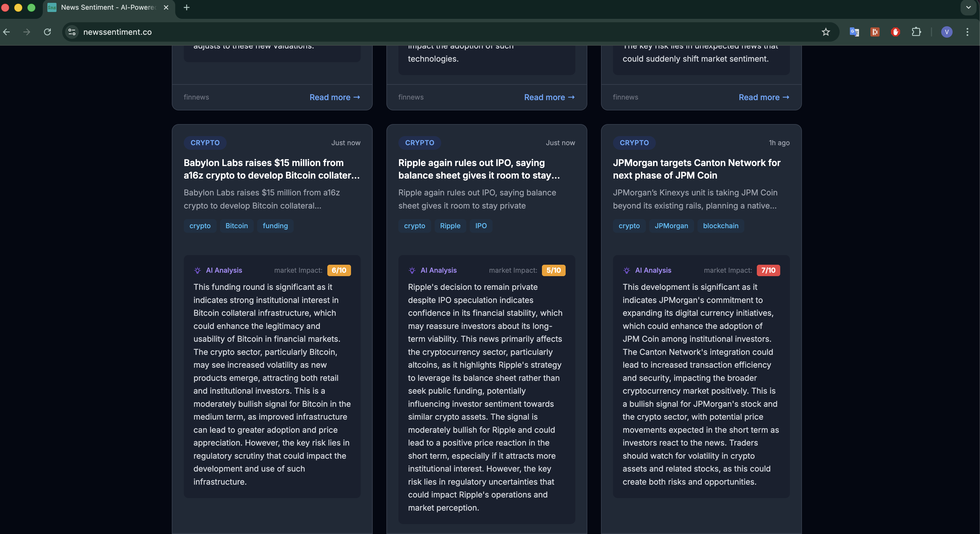Click the orange Pushbullet-style extension icon
The image size is (980, 534).
(x=875, y=32)
